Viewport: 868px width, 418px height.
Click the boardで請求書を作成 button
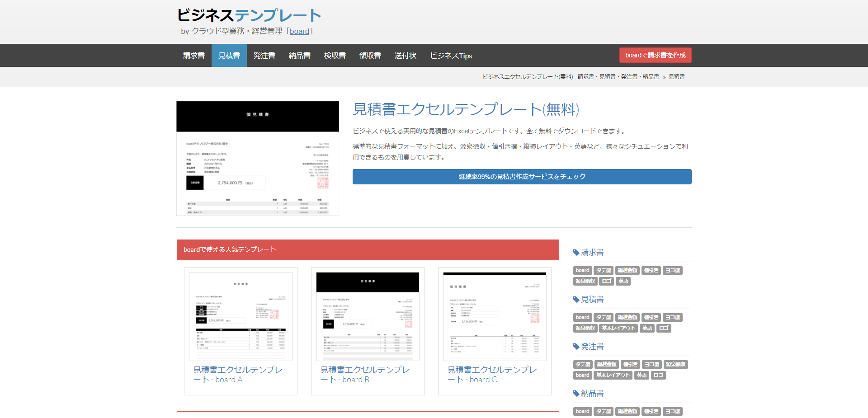click(655, 55)
